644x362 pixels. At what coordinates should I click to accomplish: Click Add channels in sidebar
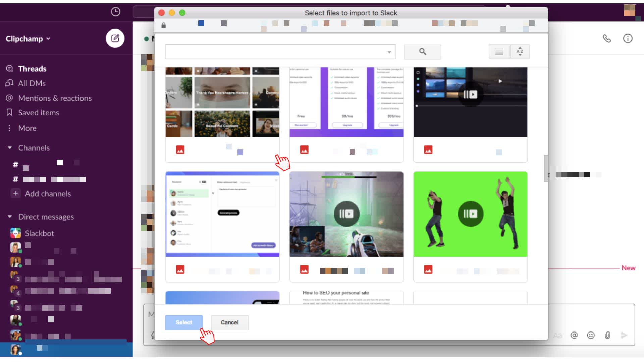pos(48,194)
